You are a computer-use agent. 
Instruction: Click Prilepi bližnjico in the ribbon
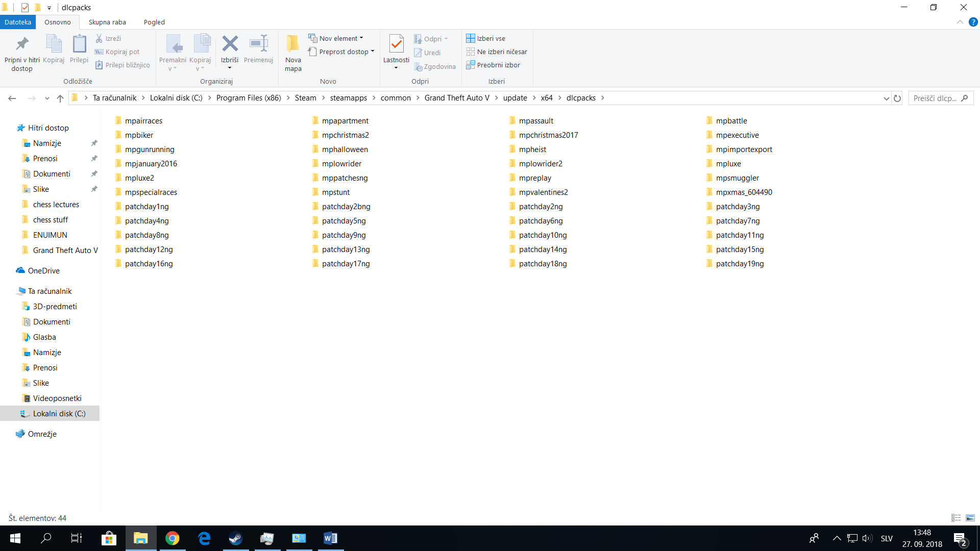(122, 65)
